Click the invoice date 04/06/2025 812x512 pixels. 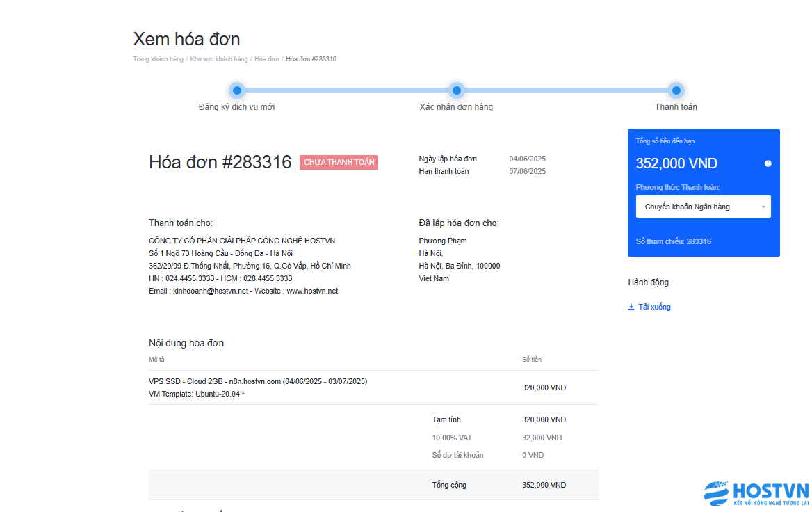coord(527,159)
